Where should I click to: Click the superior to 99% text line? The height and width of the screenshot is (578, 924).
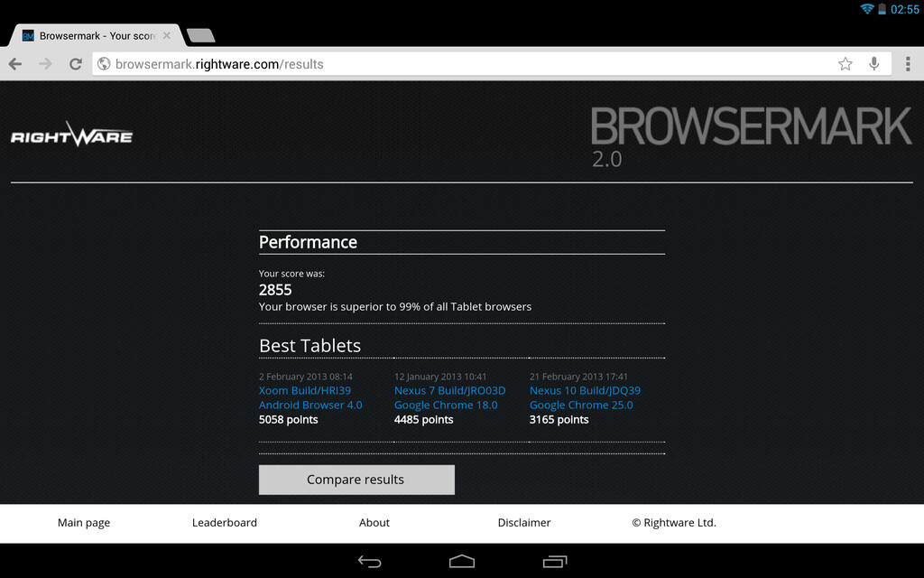click(x=395, y=307)
